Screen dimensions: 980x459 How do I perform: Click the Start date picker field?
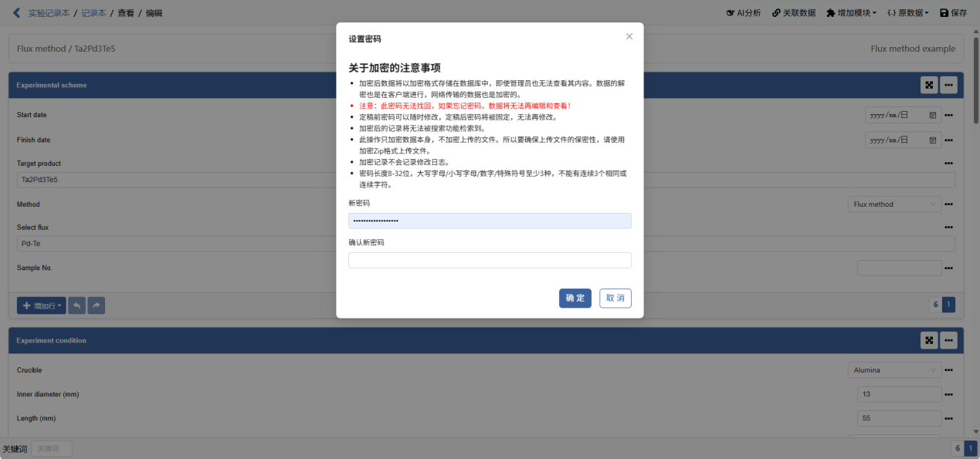(902, 115)
